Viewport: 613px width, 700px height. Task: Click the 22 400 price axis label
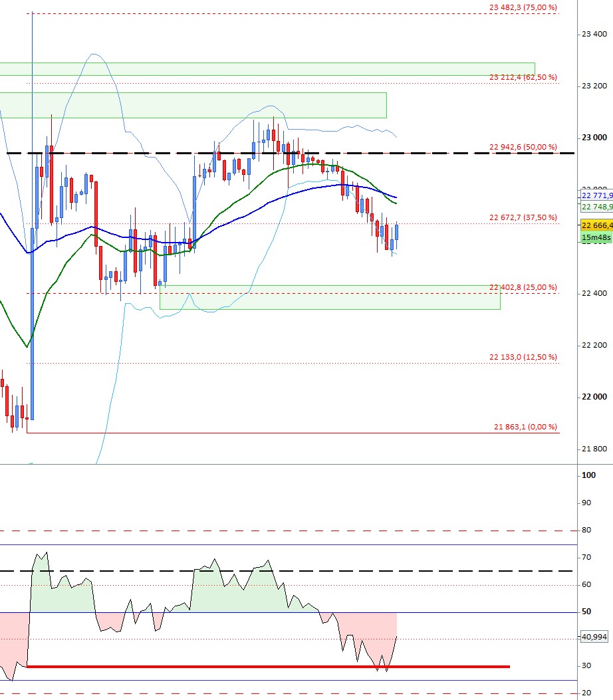coord(594,293)
